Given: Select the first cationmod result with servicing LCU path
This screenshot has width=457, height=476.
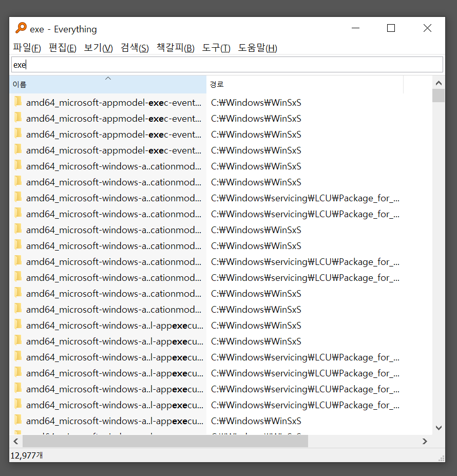Looking at the screenshot, I should click(113, 198).
